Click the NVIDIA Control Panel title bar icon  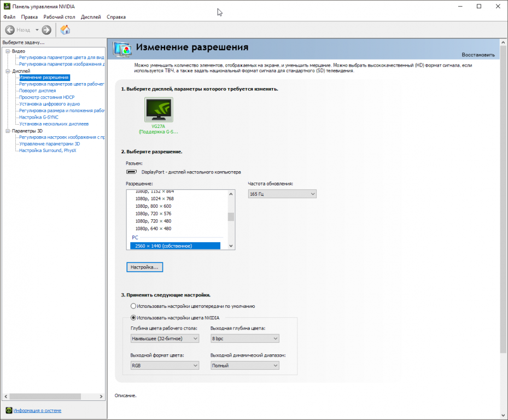pyautogui.click(x=7, y=6)
